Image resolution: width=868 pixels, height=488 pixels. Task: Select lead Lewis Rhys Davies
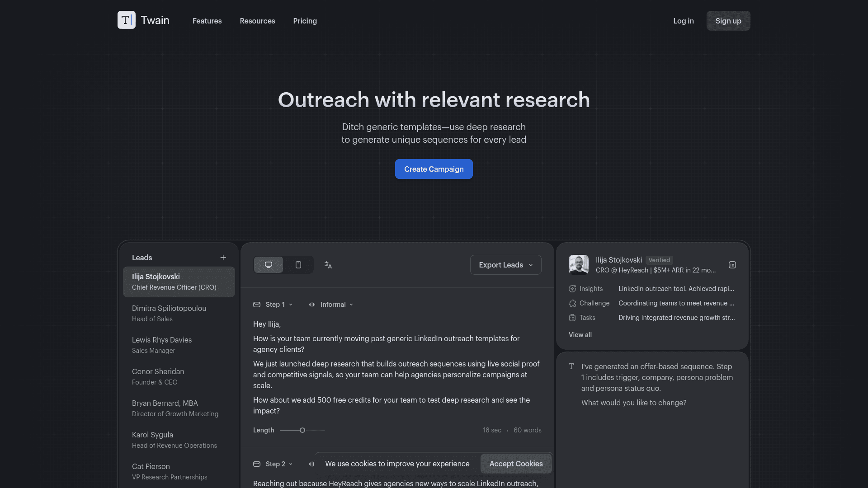(x=179, y=345)
